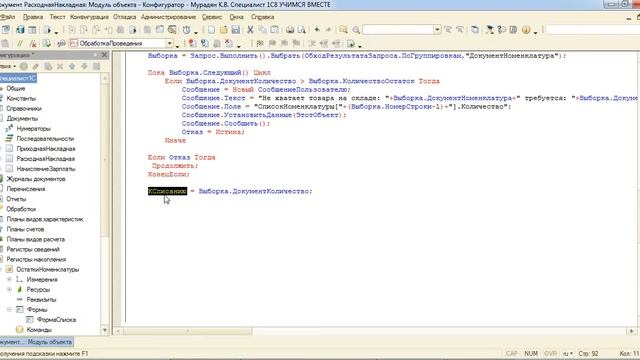Image resolution: width=640 pixels, height=360 pixels.
Task: Select Журналы документов in the tree
Action: click(x=36, y=179)
